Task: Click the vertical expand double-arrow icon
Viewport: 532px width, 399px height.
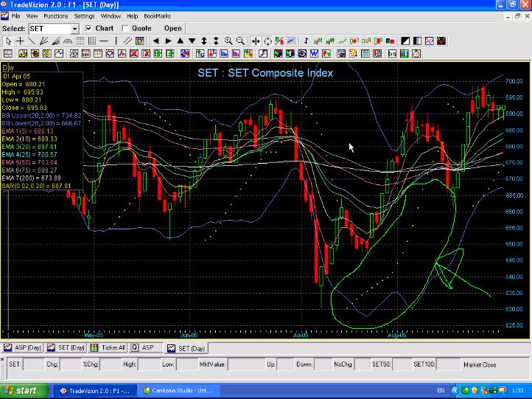Action: tap(204, 41)
